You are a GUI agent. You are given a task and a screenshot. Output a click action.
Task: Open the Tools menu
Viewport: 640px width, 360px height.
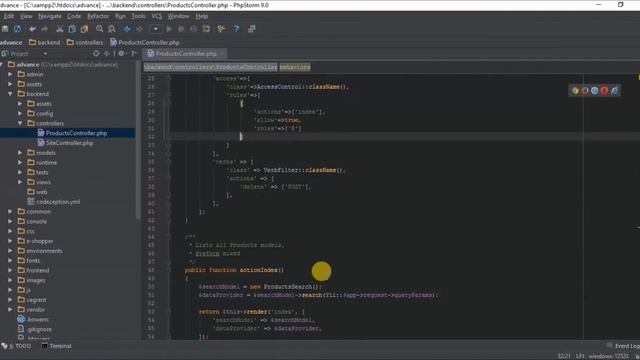coord(138,16)
